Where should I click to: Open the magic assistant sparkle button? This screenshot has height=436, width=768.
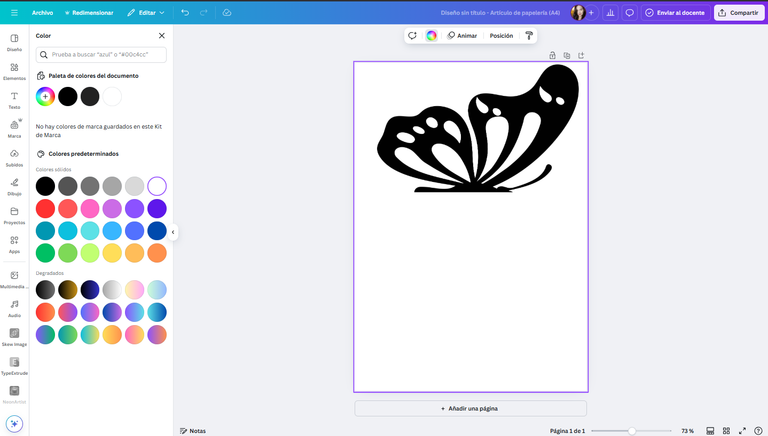pos(14,424)
